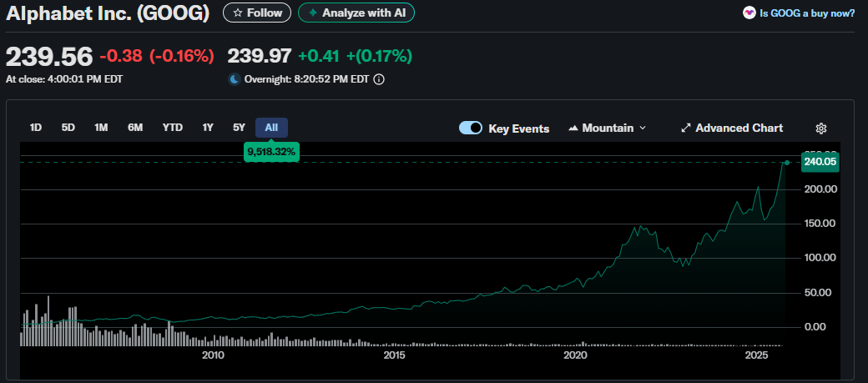Choose the YTD range
Image resolution: width=868 pixels, height=383 pixels.
tap(173, 128)
